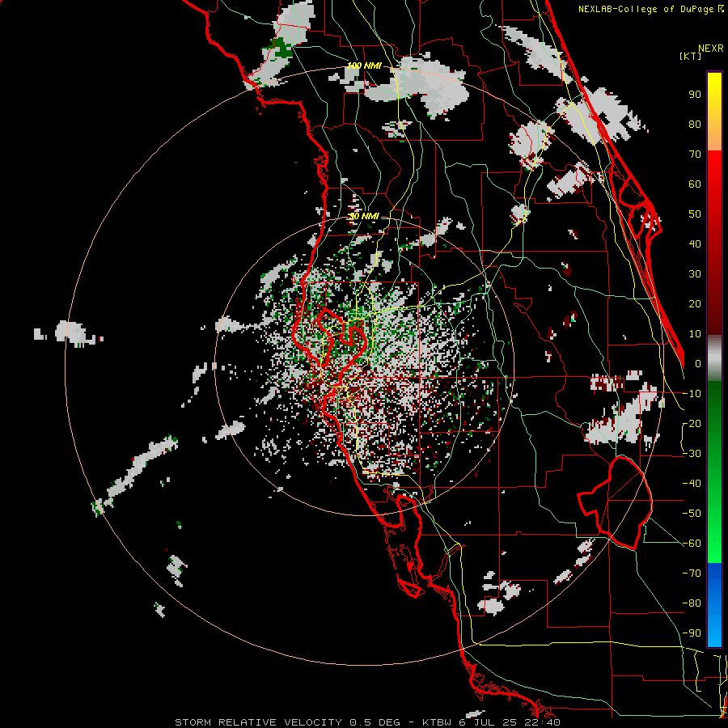Click the 0 scale label
Screen dimensions: 728x728
click(698, 363)
